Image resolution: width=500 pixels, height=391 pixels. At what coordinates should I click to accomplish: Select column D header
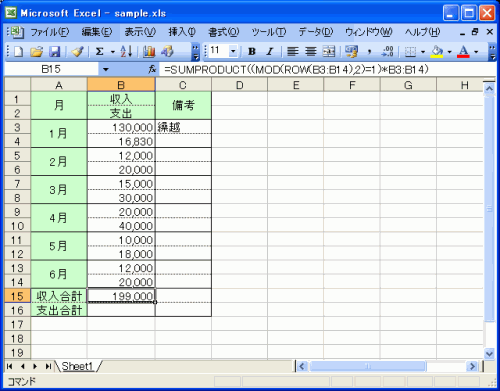(239, 85)
